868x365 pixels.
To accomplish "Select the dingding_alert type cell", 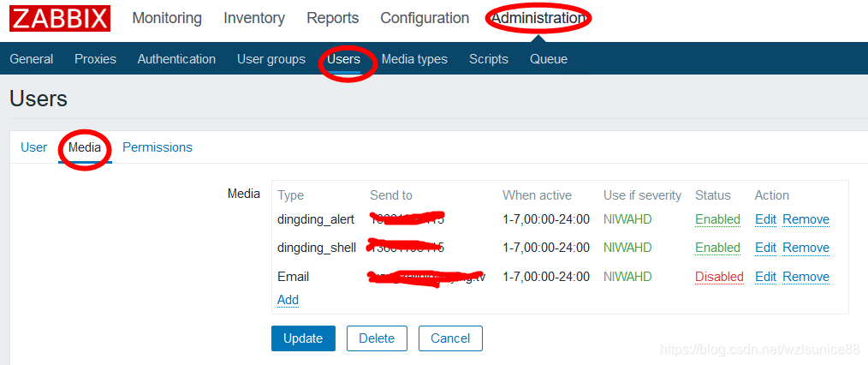I will tap(316, 219).
